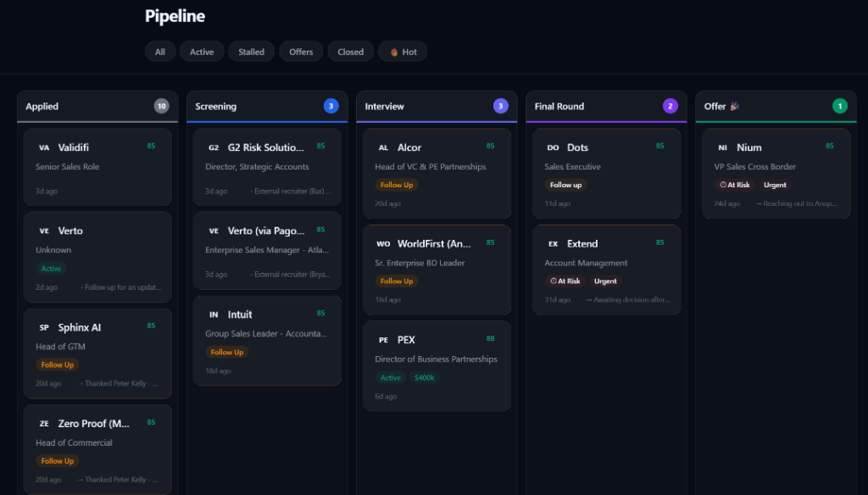The image size is (868, 495).
Task: Click Active tag on PEX card
Action: tap(390, 378)
